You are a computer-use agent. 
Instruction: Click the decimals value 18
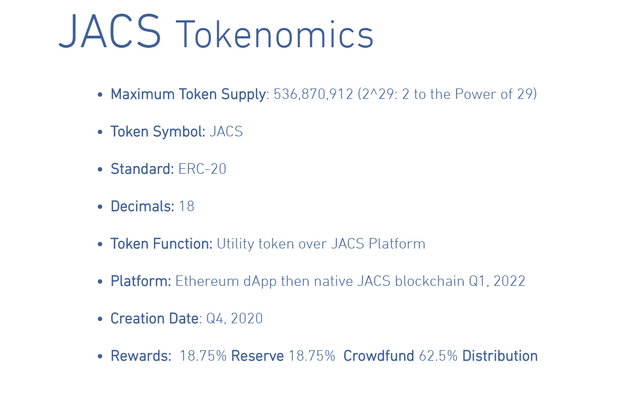(x=187, y=206)
